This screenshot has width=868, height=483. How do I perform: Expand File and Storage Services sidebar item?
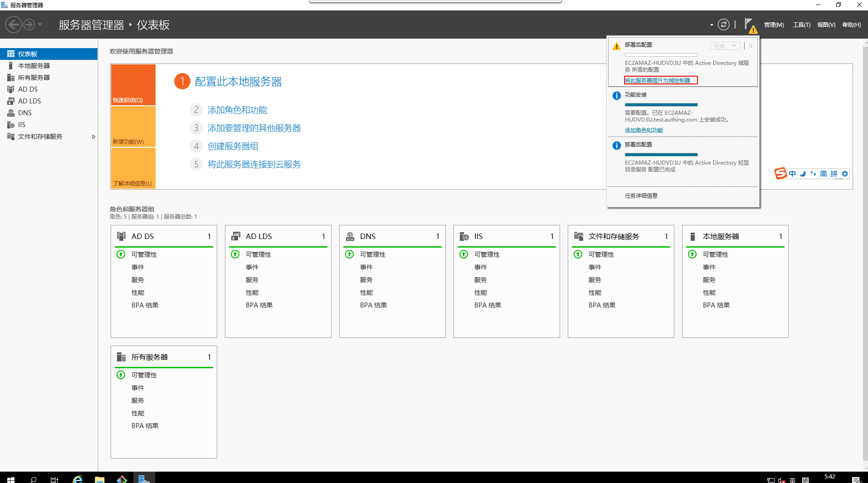pos(93,137)
